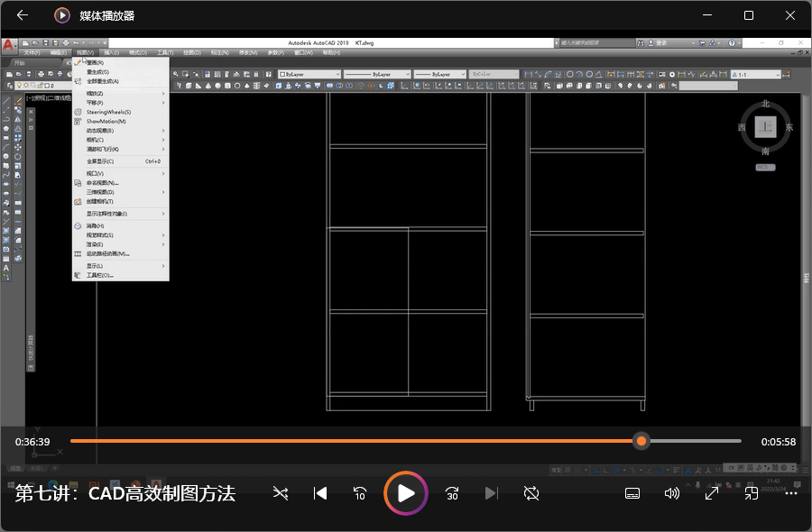
Task: Click the 上 face of the ViewCube
Action: [765, 127]
